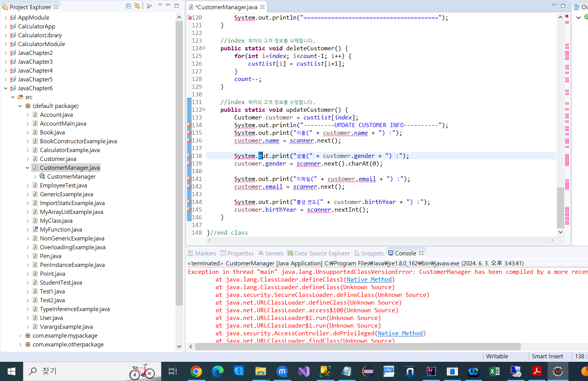Click the Java EE IDE taskbar icon
The height and width of the screenshot is (381, 588).
tap(558, 371)
